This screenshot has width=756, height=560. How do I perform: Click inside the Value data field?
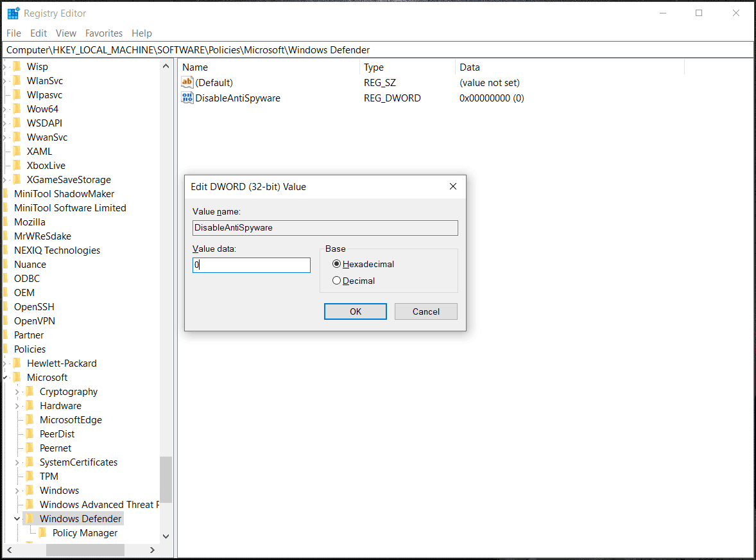pyautogui.click(x=251, y=265)
